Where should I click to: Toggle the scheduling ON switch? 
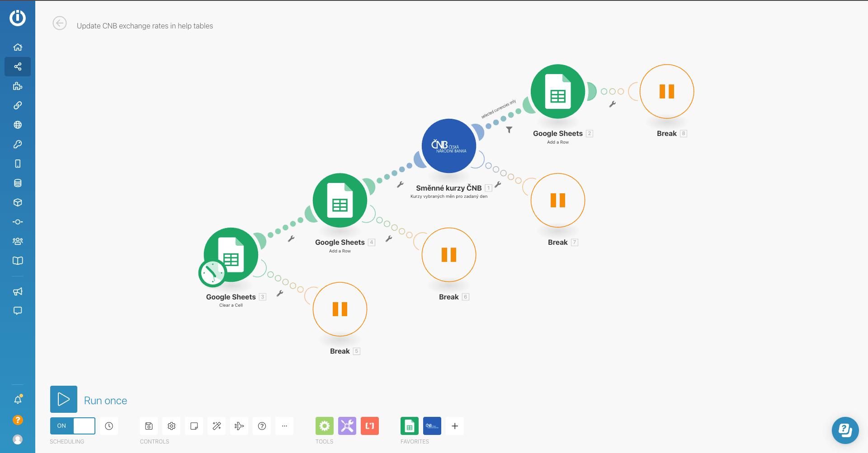pos(72,426)
